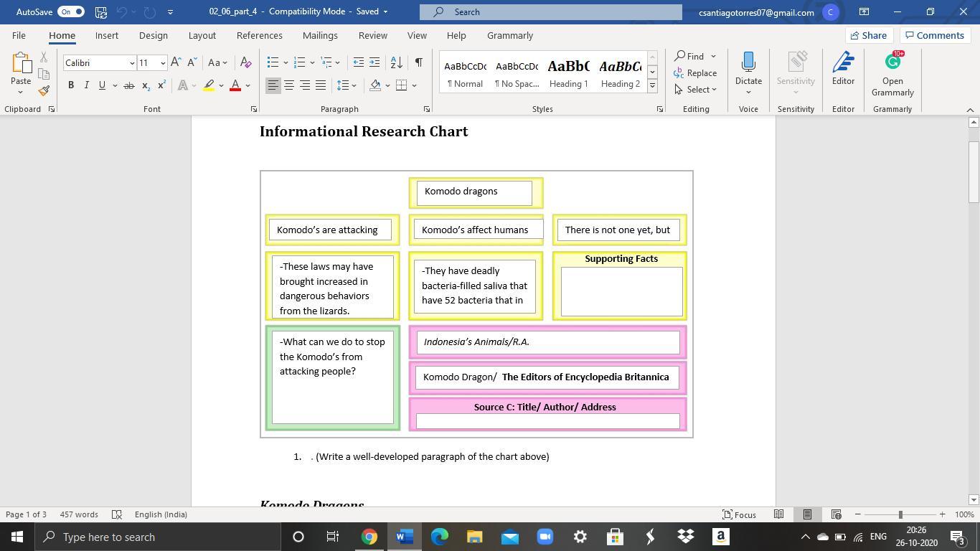Click the Share button
980x551 pixels.
[867, 35]
